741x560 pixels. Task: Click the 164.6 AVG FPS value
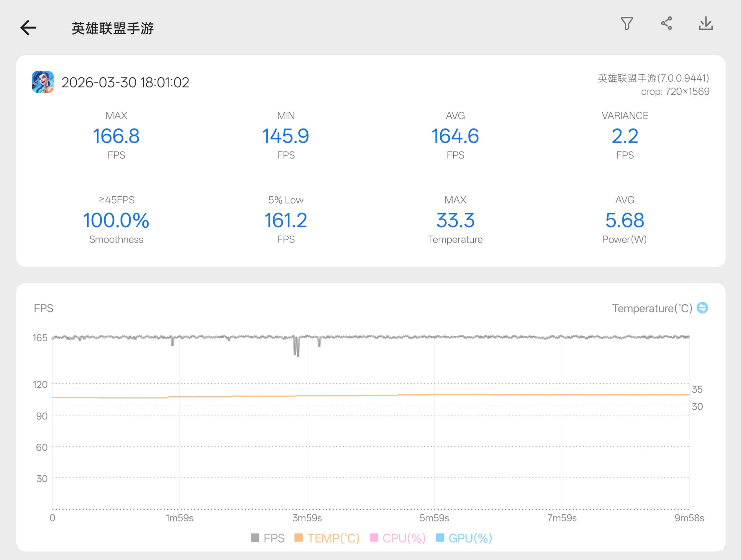tap(455, 136)
